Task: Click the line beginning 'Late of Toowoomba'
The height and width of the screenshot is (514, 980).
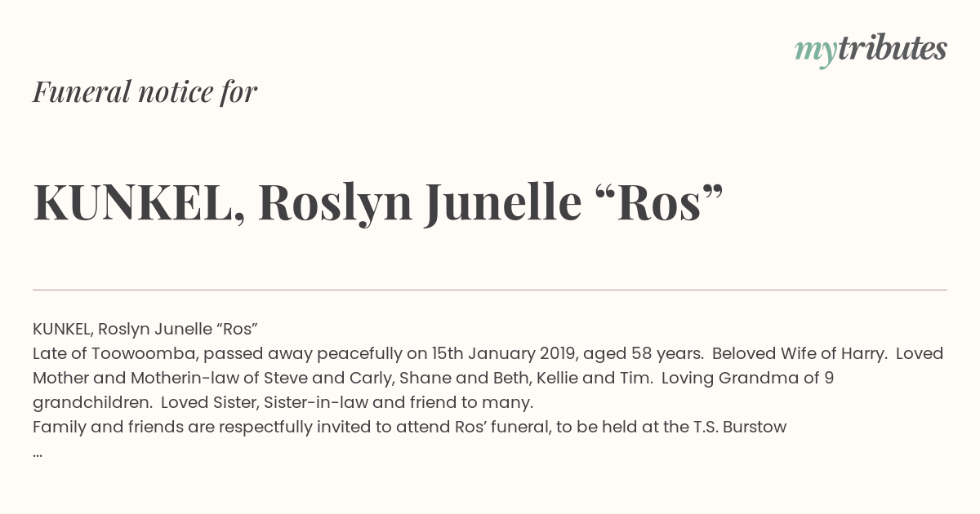Action: (x=488, y=353)
